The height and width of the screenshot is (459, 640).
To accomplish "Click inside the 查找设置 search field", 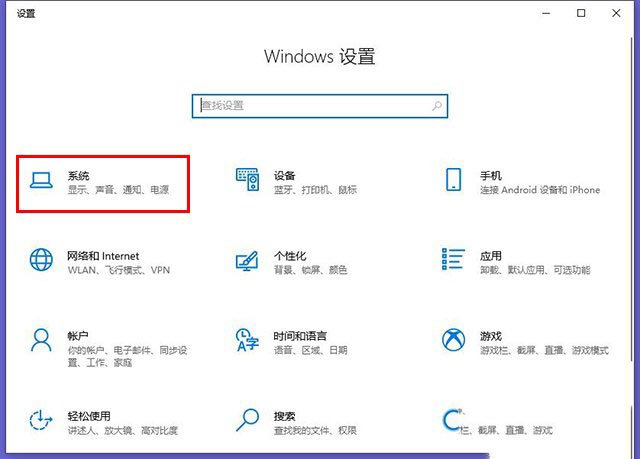I will [320, 106].
